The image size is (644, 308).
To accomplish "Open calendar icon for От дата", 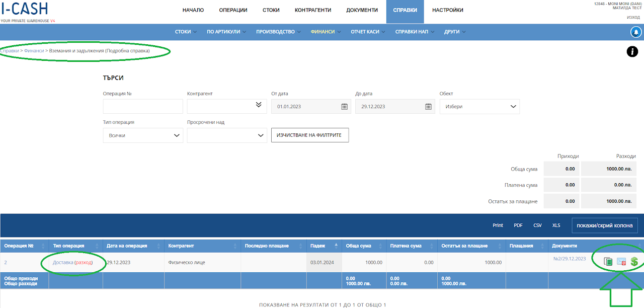I will [x=345, y=106].
